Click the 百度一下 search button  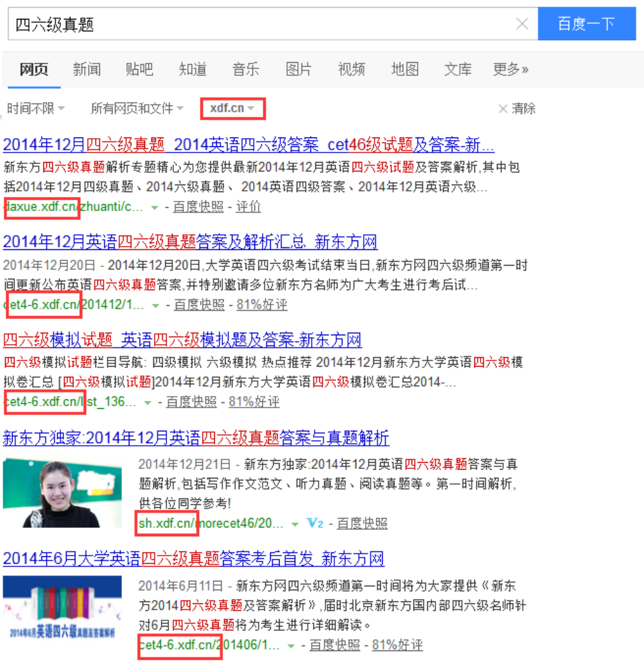(586, 24)
